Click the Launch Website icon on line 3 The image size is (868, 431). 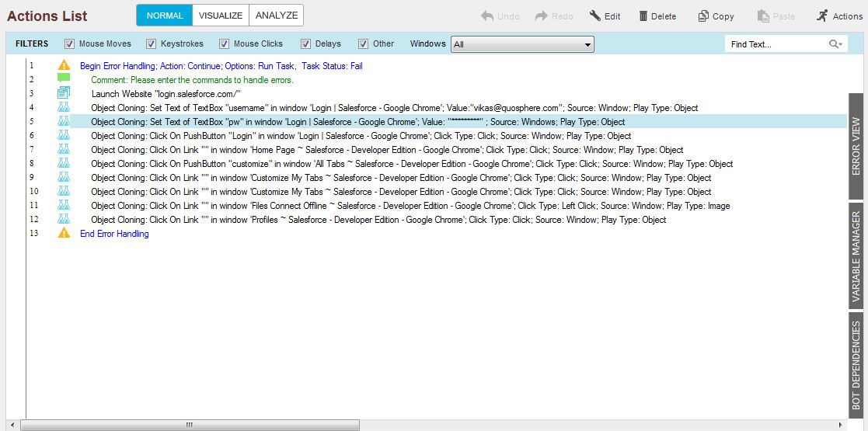tap(64, 93)
